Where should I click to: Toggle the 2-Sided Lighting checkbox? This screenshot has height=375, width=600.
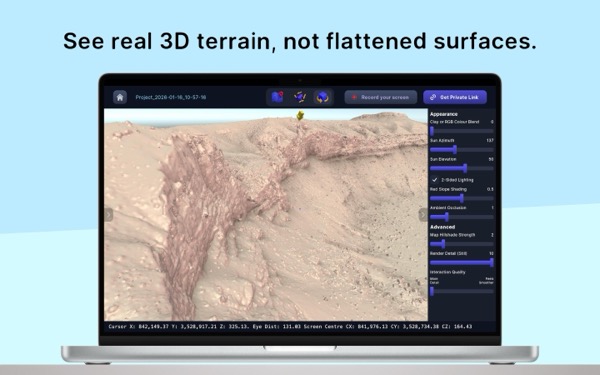coord(435,179)
